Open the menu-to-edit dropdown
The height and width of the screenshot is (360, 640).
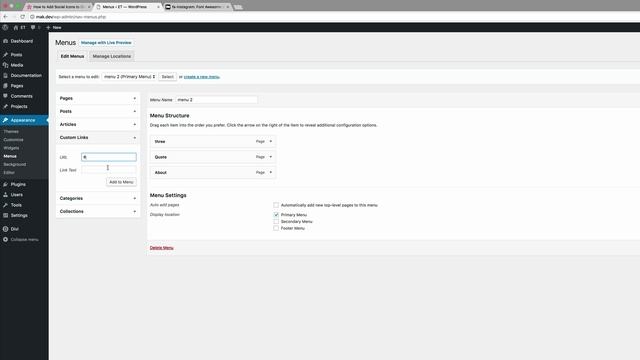coord(129,77)
